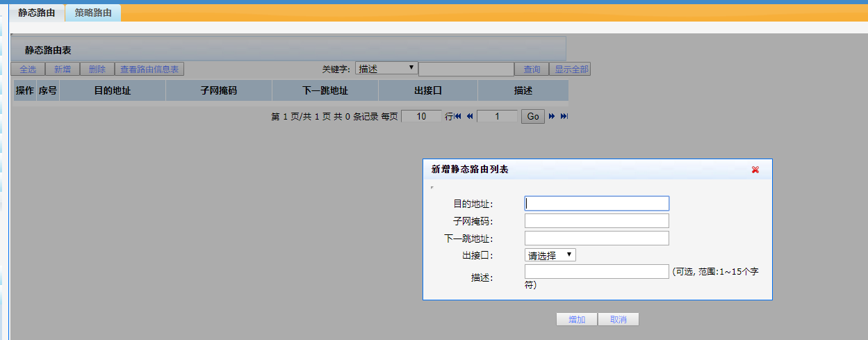Focus the 目的地址 input in the dialog
This screenshot has height=340, width=868.
tap(597, 203)
